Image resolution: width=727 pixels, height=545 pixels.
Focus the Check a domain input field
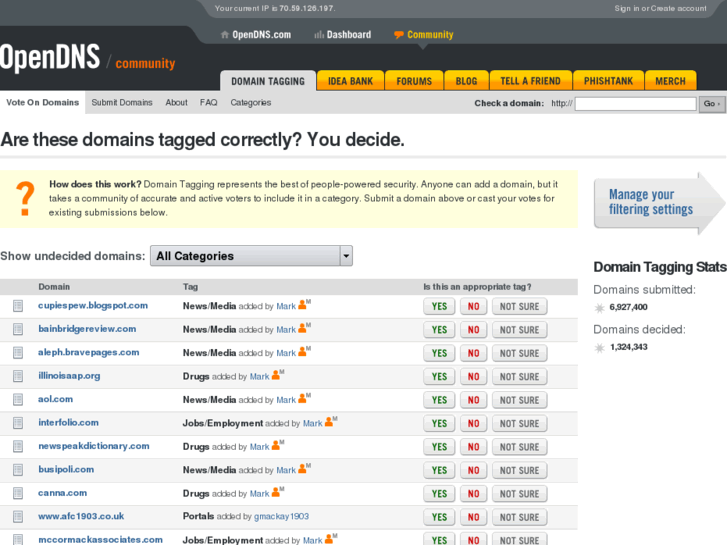(636, 103)
